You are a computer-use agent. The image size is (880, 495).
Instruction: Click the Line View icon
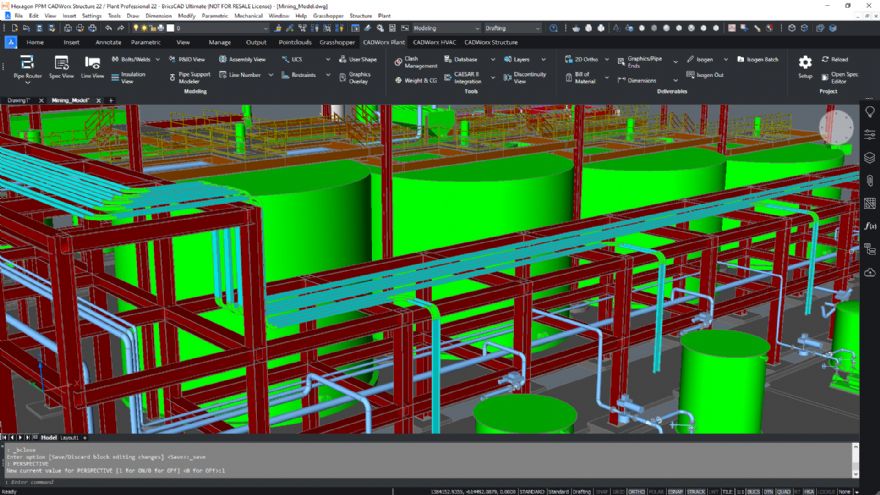[x=92, y=66]
